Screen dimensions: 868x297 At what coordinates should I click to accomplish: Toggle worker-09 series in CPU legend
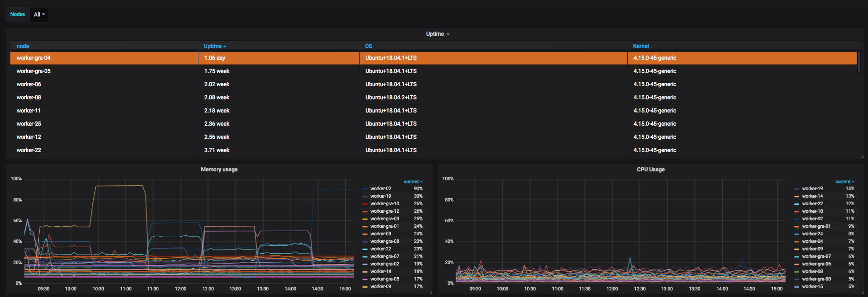[x=812, y=249]
